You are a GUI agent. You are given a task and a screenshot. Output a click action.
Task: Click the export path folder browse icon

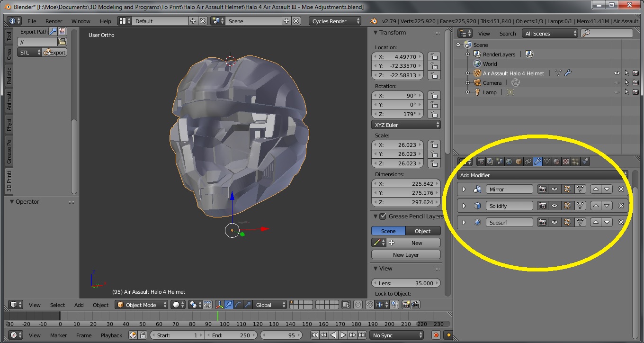click(x=62, y=42)
